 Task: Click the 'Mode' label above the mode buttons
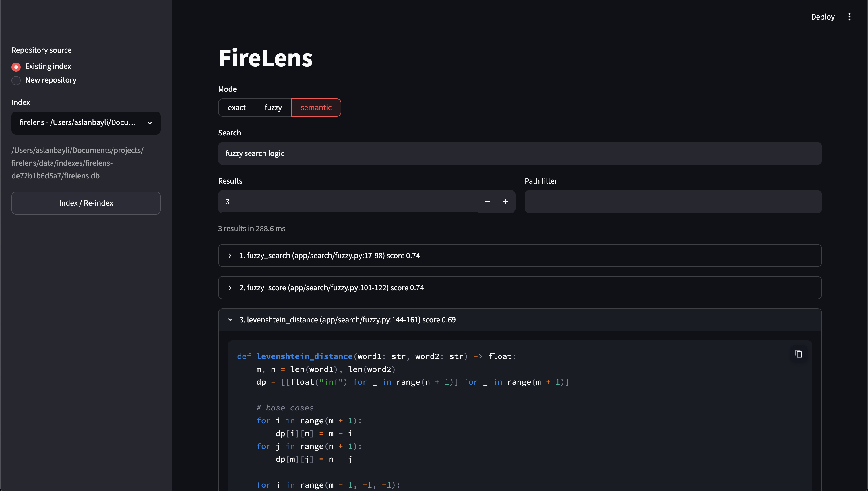click(227, 89)
